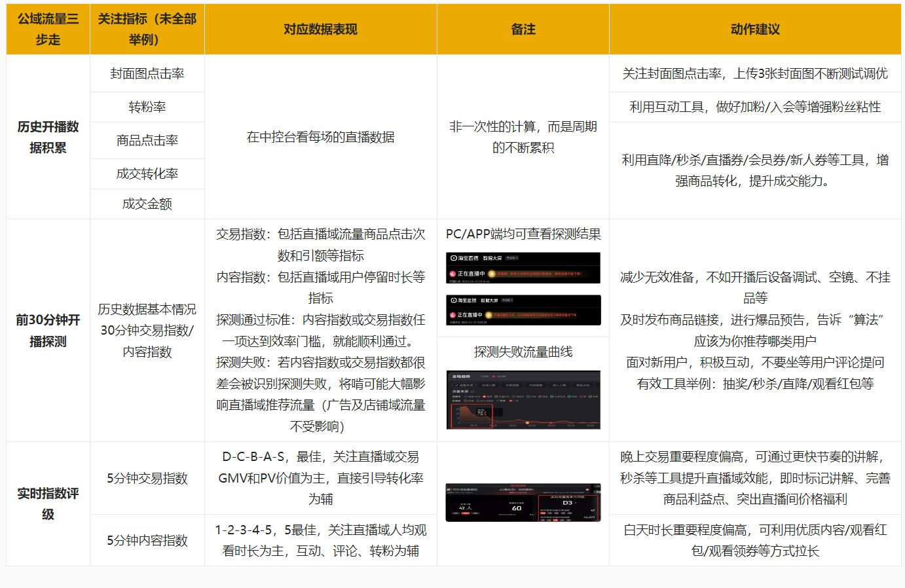
Task: Click the orange marker on the traffic curve timeline
Action: (527, 422)
